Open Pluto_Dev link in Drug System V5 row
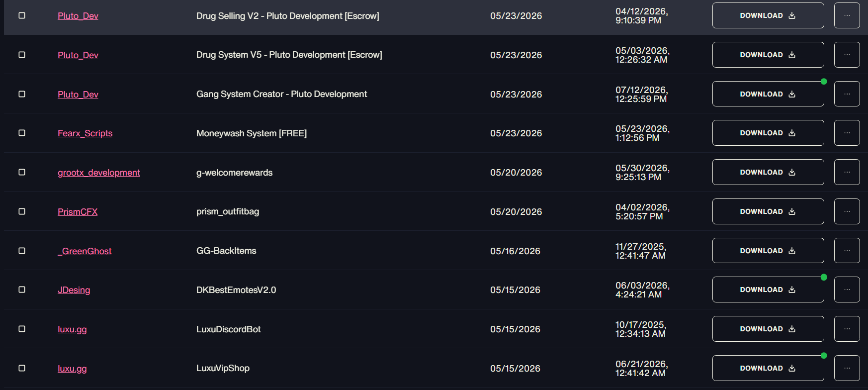Viewport: 868px width, 390px height. (78, 55)
